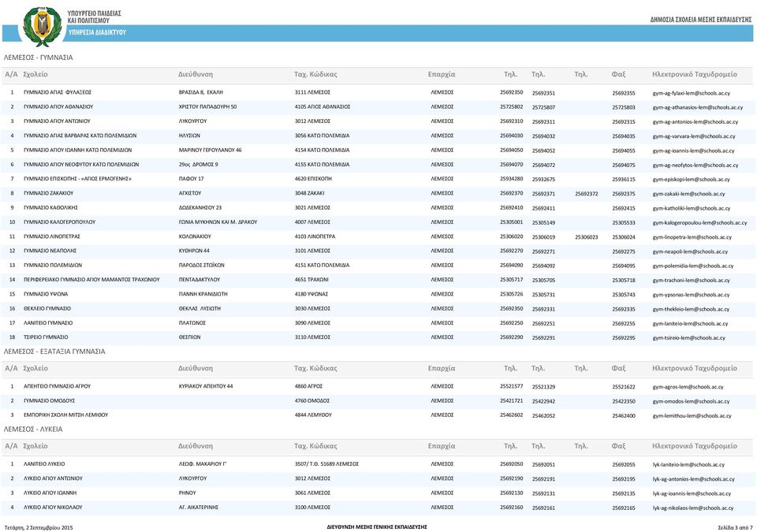
Task: Click footer ΔΙΕΥΘΥΝΣΗ ΜΕΣΗΣ ΓΕΝΙΚΗΣ ΕΚΠΑΙΔΕΥΣΗΣ
Action: 377,527
